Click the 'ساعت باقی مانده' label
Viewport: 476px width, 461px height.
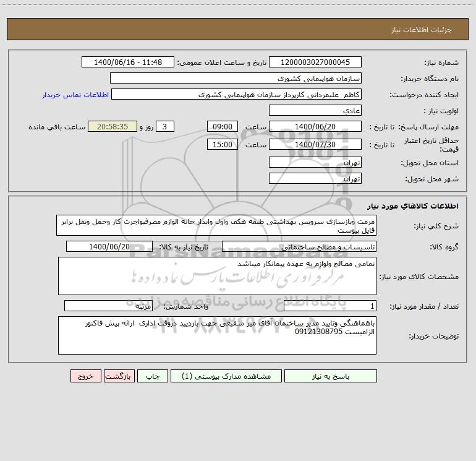tap(57, 127)
